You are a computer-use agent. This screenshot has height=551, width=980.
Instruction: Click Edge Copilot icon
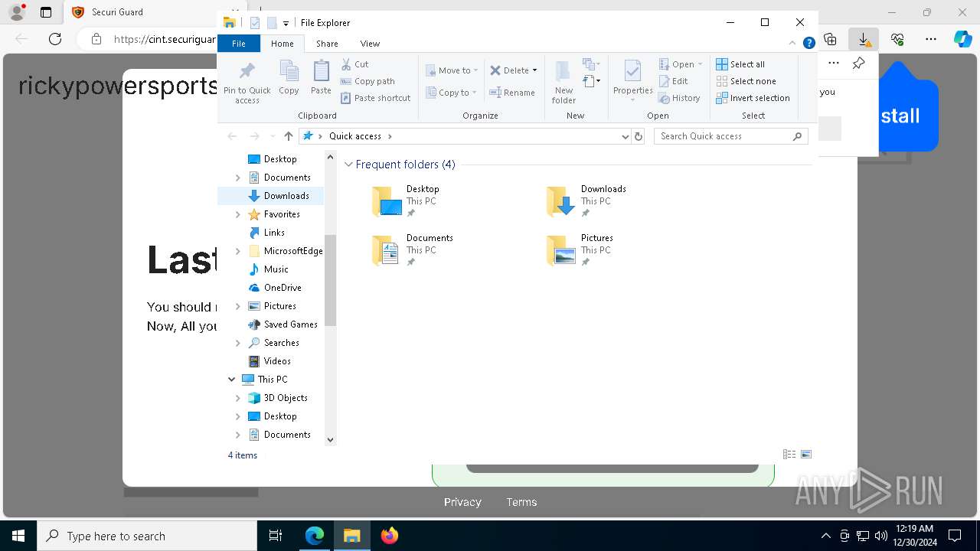962,39
